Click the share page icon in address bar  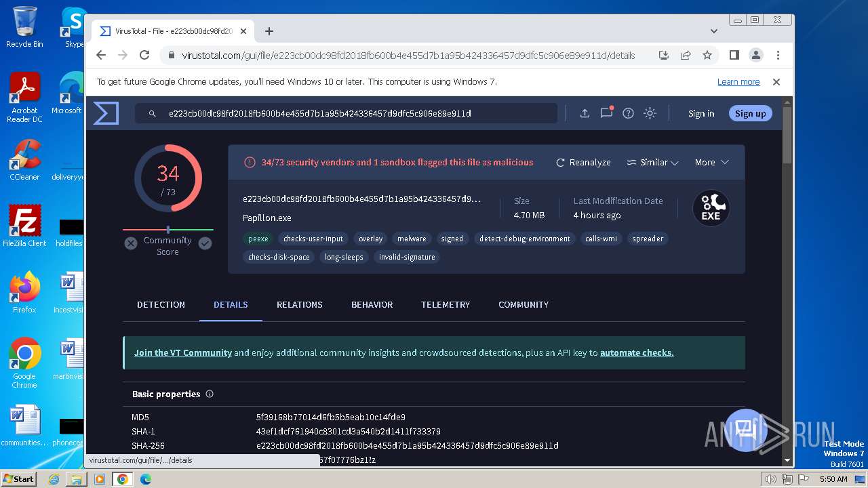[686, 55]
